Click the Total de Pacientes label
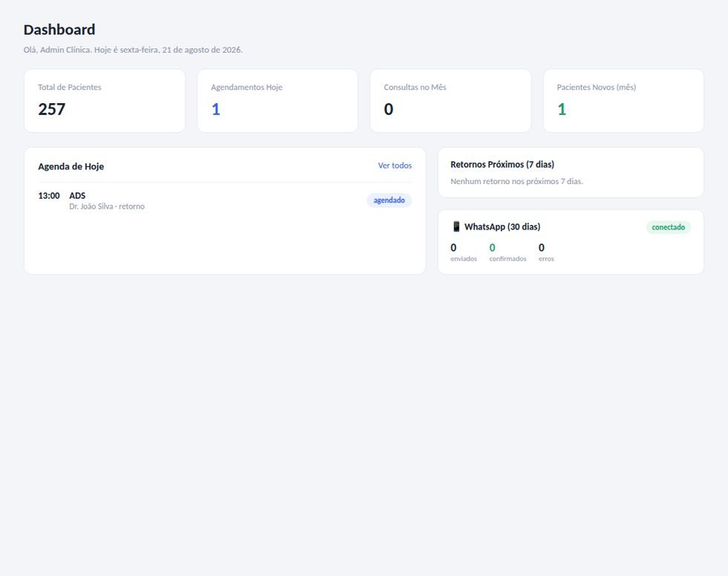This screenshot has width=728, height=576. tap(70, 87)
